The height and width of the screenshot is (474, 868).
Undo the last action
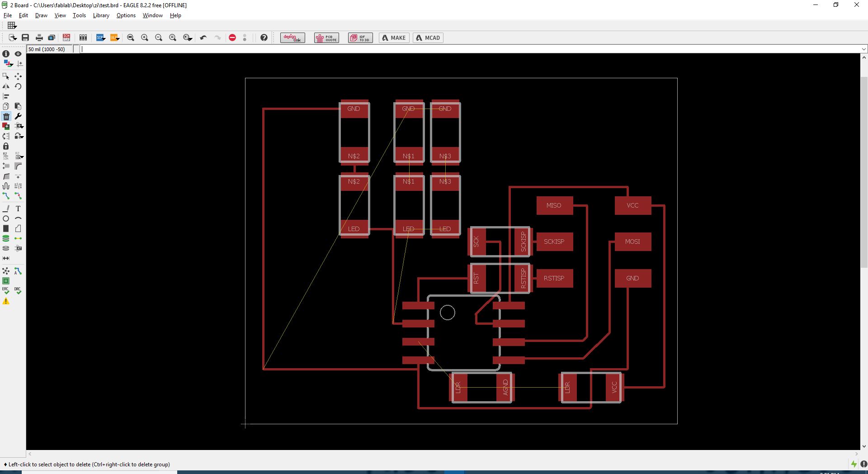pos(203,38)
